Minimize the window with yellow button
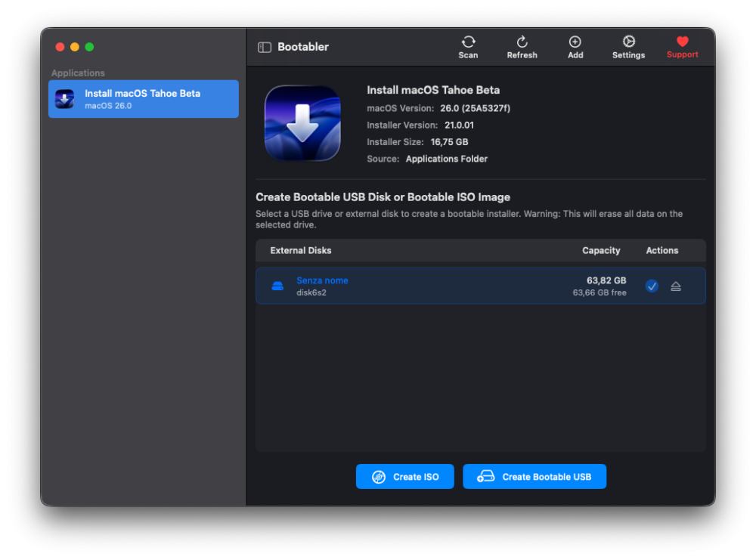 pyautogui.click(x=75, y=47)
